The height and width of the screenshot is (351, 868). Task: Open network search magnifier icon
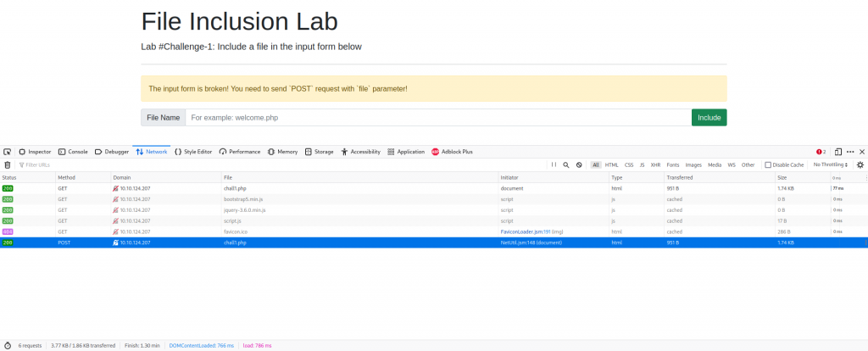[566, 164]
